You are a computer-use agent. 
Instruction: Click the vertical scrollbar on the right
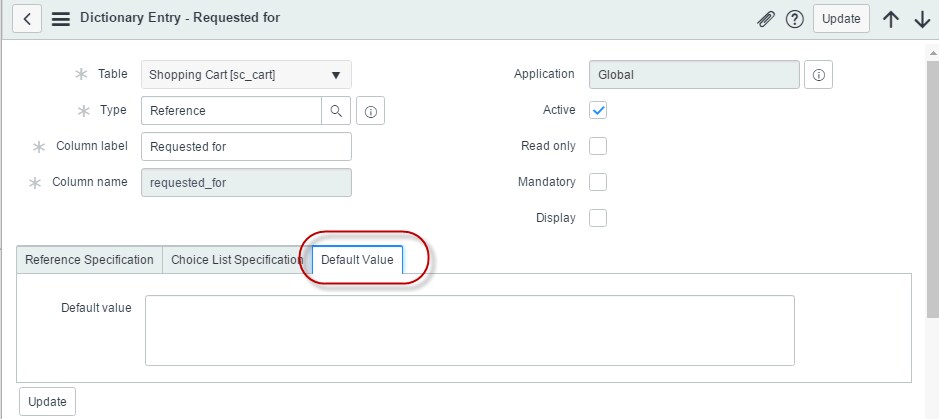pos(933,189)
